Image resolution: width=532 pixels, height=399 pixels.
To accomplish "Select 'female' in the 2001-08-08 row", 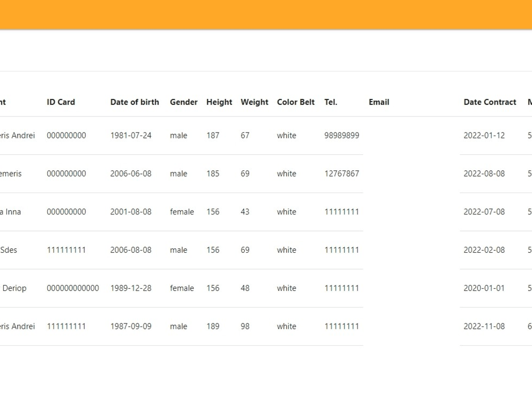I will tap(182, 212).
